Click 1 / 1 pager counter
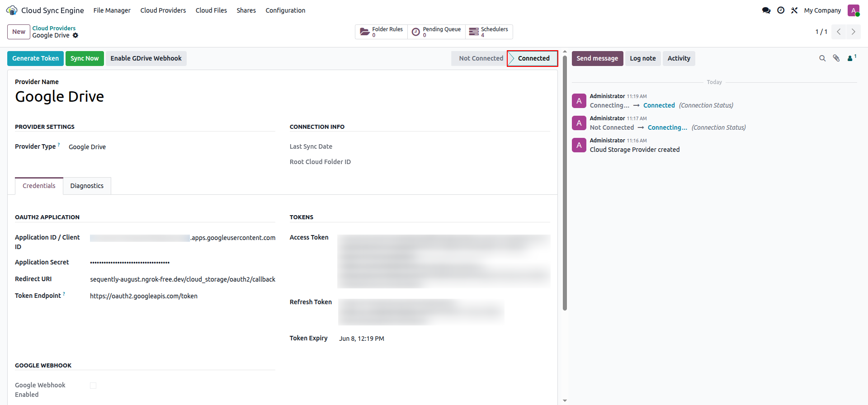The height and width of the screenshot is (405, 868). tap(821, 32)
